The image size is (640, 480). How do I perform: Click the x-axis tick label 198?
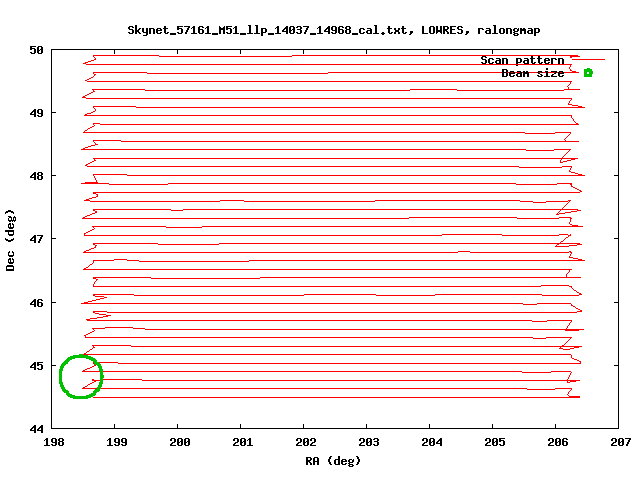[x=53, y=442]
